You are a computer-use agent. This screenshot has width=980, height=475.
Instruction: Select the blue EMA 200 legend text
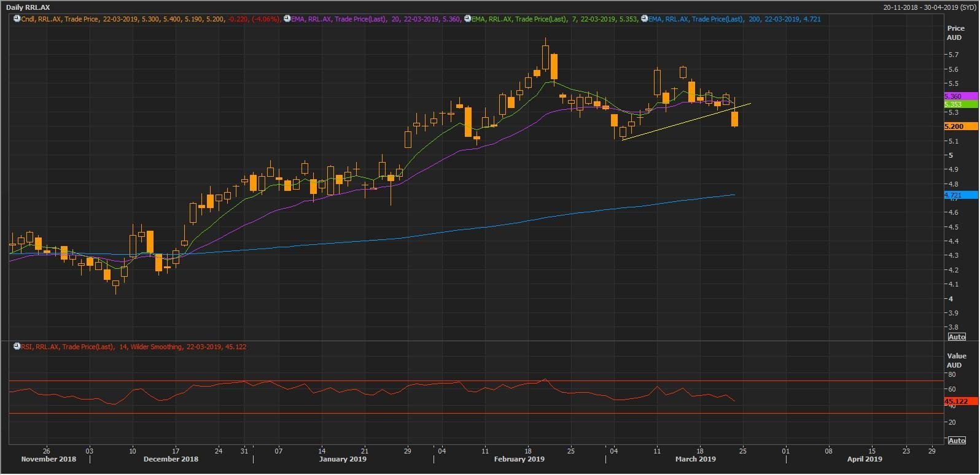pos(734,19)
